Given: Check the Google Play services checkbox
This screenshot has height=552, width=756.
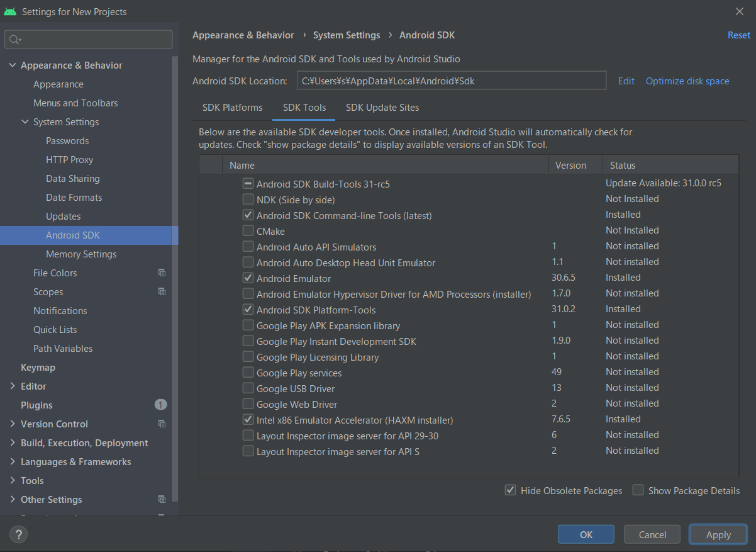Looking at the screenshot, I should click(248, 373).
